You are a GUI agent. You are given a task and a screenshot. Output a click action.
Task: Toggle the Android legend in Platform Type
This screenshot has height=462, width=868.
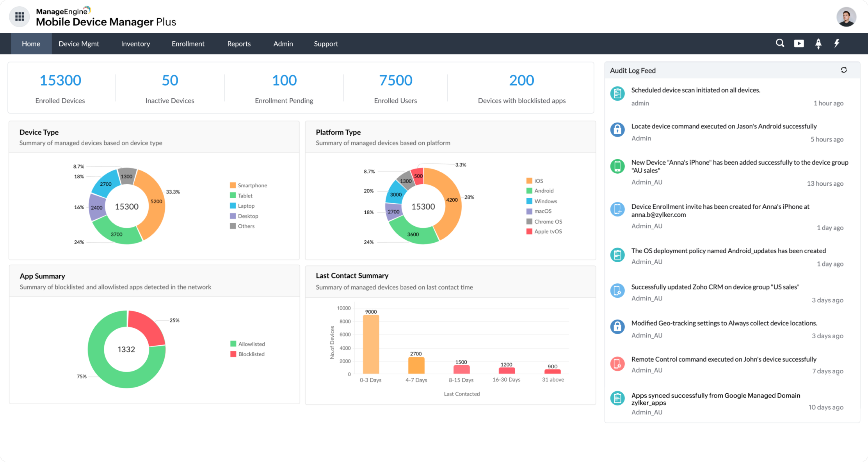[544, 191]
